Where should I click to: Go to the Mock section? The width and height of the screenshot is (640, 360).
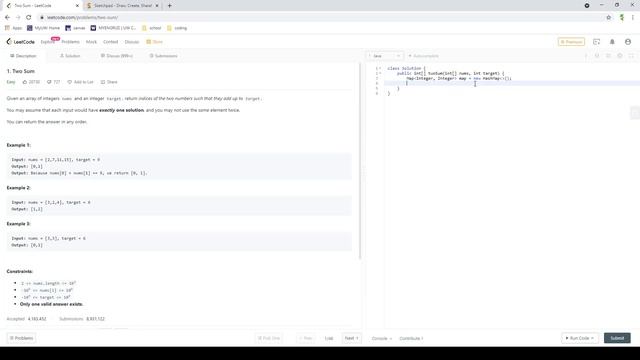[x=91, y=42]
